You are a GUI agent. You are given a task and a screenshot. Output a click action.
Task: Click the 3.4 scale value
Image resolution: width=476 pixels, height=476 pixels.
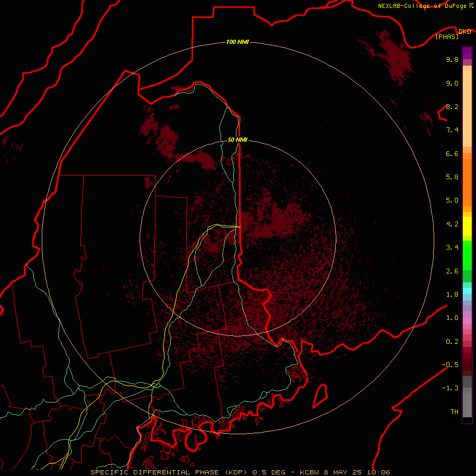pyautogui.click(x=452, y=248)
